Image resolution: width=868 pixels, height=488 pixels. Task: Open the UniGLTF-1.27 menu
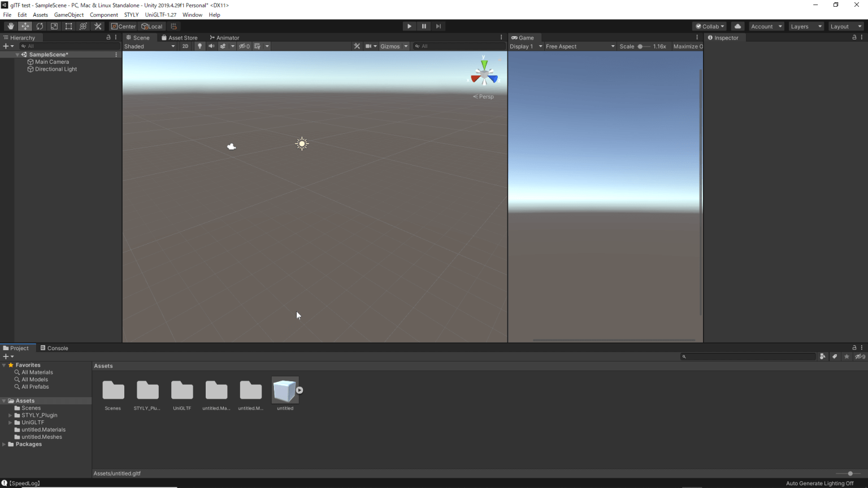coord(160,15)
